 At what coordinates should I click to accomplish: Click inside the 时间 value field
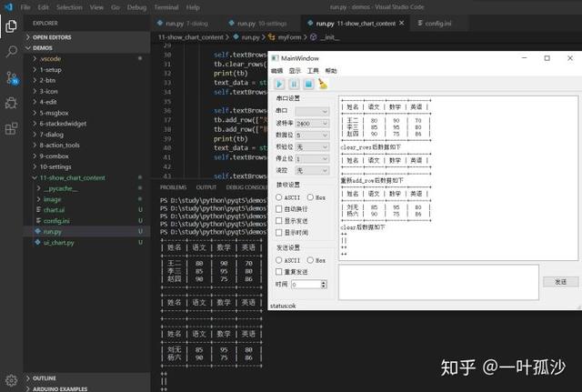pos(306,285)
